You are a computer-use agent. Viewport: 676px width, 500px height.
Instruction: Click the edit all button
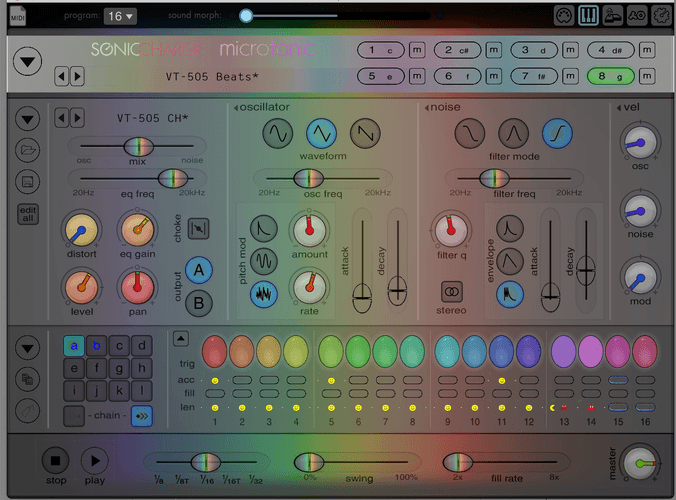(x=28, y=214)
